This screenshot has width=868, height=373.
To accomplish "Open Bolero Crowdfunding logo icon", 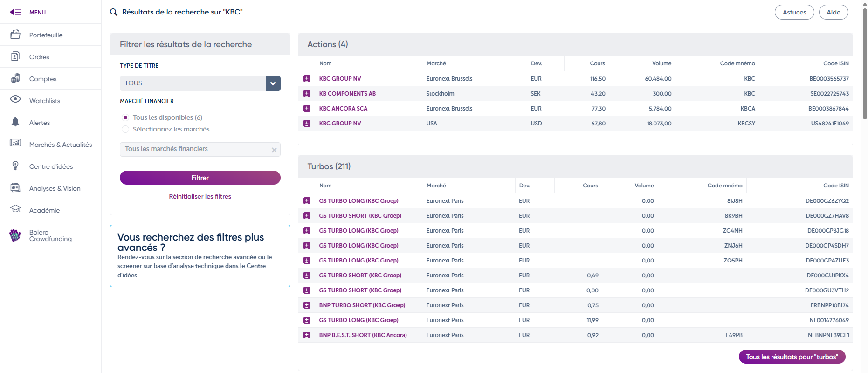I will (15, 235).
